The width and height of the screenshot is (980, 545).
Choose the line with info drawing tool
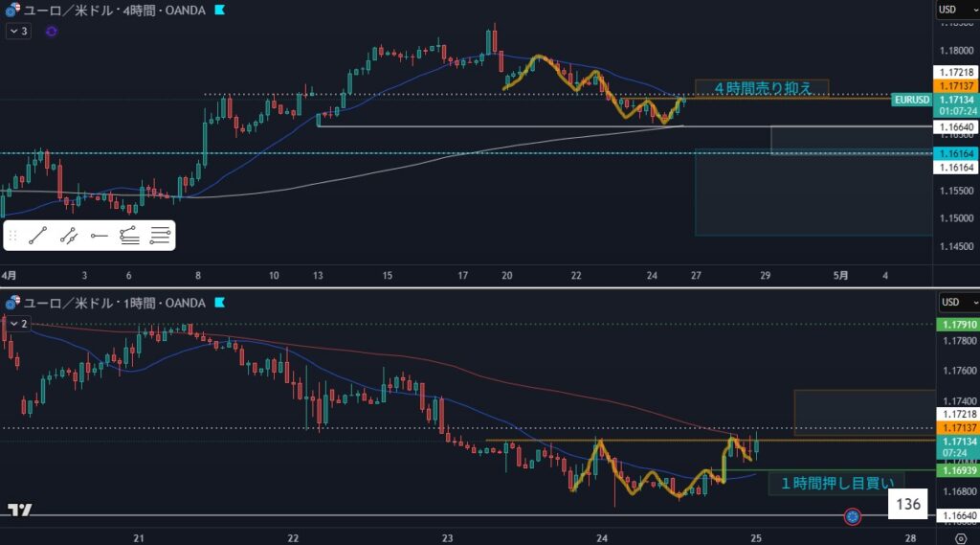[x=69, y=235]
